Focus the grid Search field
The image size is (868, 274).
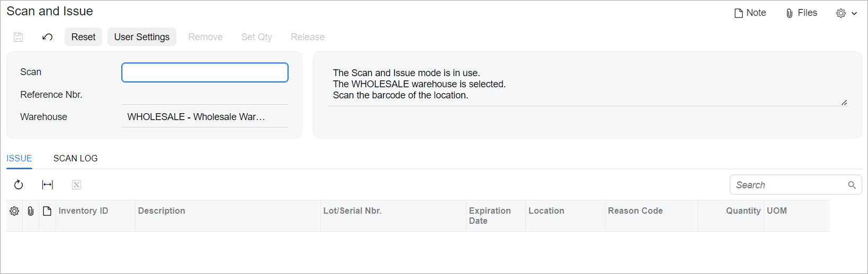(x=789, y=185)
